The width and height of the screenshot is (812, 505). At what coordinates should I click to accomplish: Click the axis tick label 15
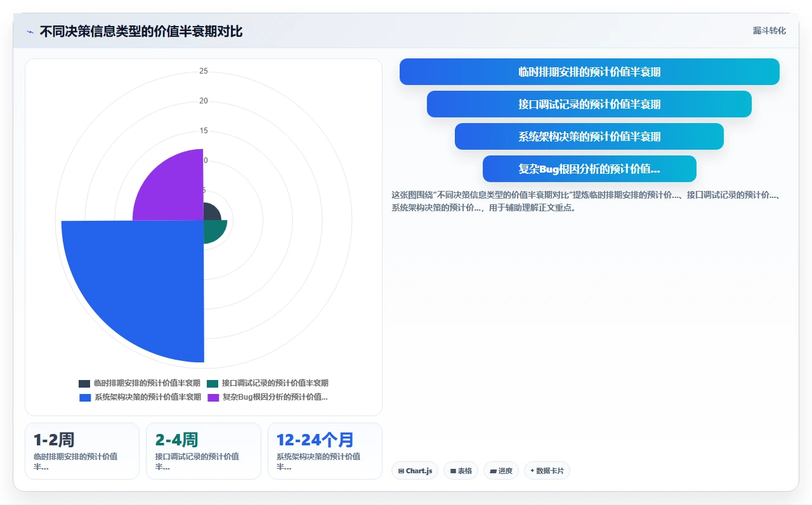coord(204,131)
